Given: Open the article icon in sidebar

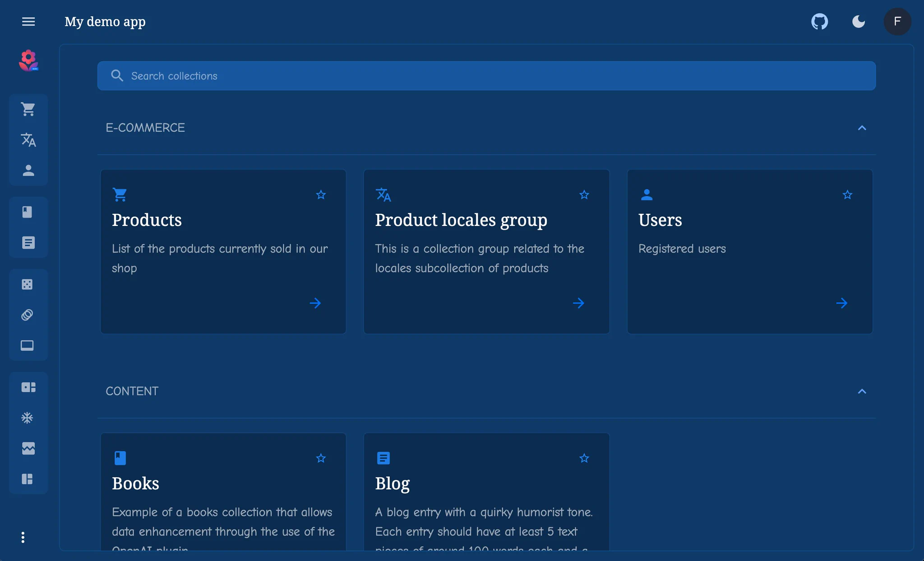Looking at the screenshot, I should pyautogui.click(x=28, y=243).
